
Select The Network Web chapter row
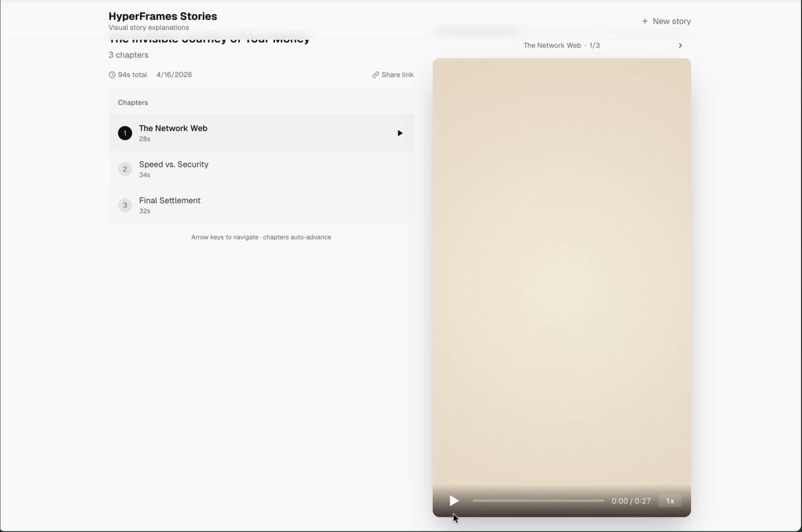point(261,134)
